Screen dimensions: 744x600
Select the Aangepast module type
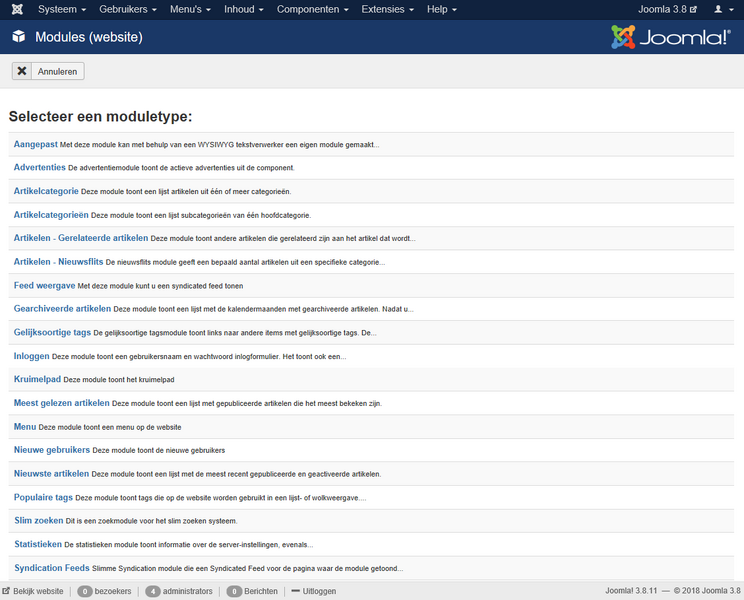coord(36,144)
